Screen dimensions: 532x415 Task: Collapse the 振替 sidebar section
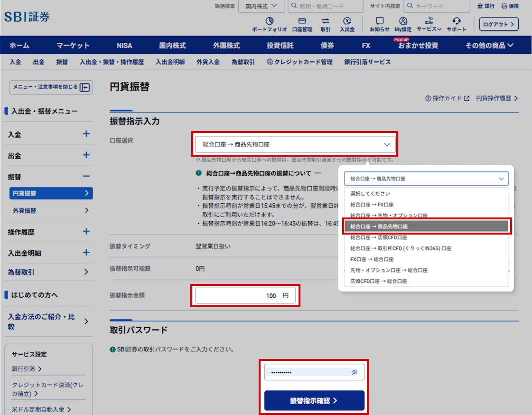pos(86,177)
